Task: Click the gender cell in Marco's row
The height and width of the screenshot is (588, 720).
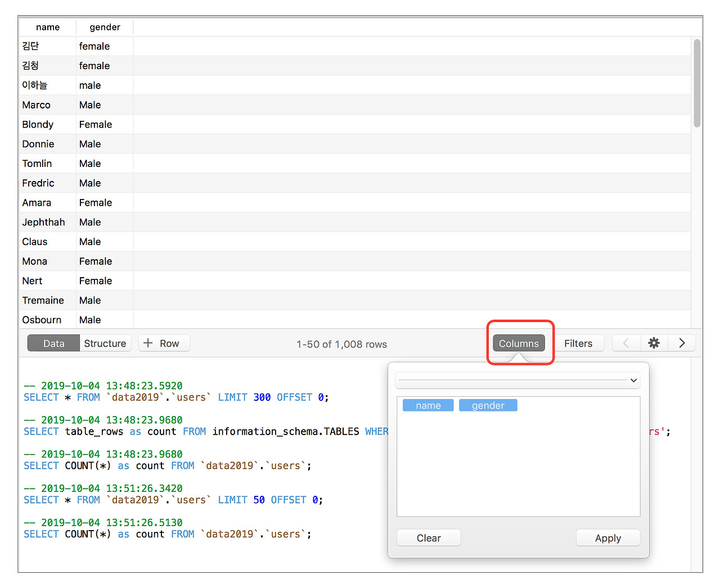Action: pos(105,105)
